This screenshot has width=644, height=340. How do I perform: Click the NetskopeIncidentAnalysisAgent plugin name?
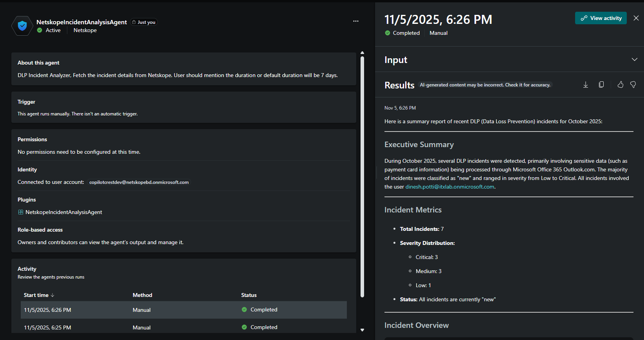coord(64,212)
